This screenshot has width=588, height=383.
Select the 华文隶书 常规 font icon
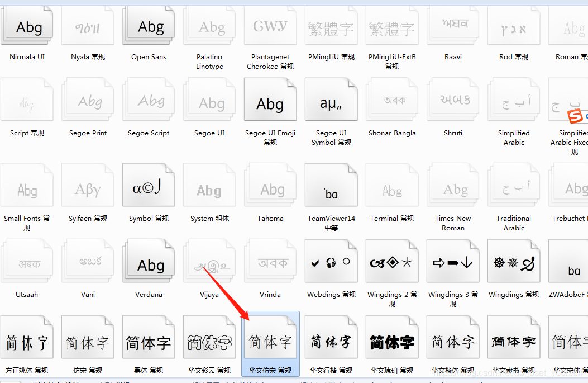(x=514, y=337)
